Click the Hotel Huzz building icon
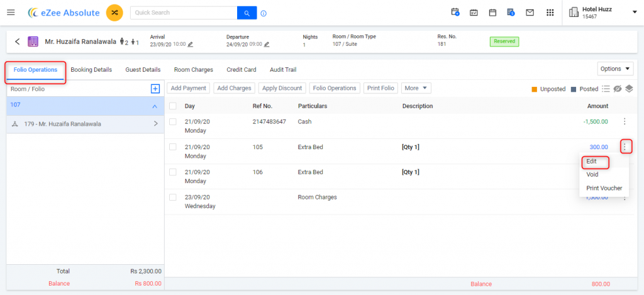 pos(574,13)
